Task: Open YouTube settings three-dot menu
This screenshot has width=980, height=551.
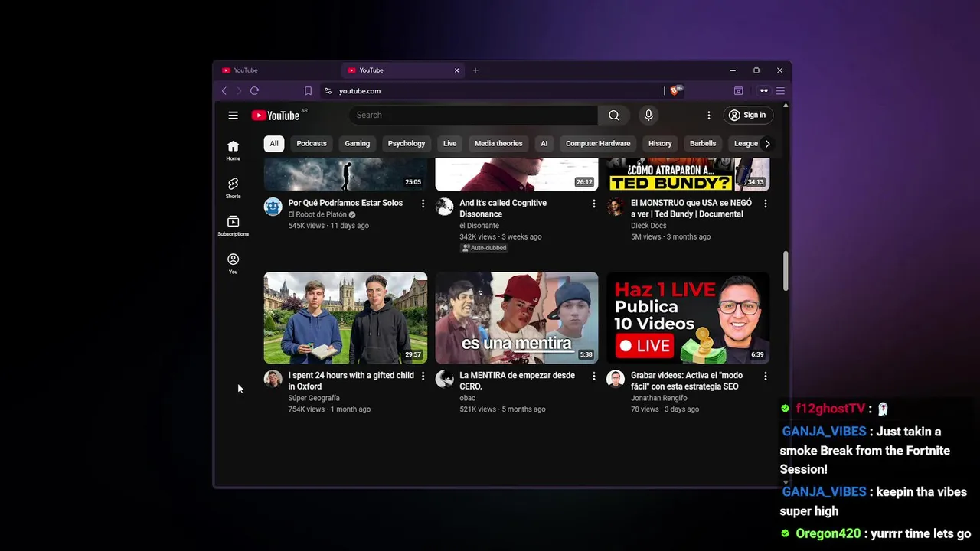Action: tap(708, 116)
